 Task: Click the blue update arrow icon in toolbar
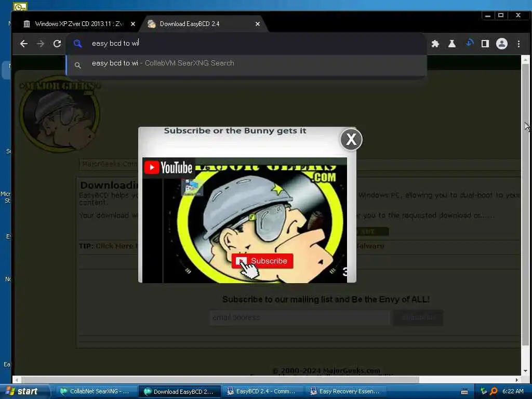click(x=470, y=44)
